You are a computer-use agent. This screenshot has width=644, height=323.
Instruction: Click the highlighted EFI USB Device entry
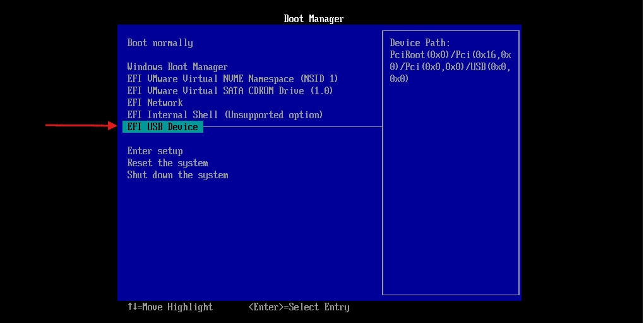[x=162, y=127]
